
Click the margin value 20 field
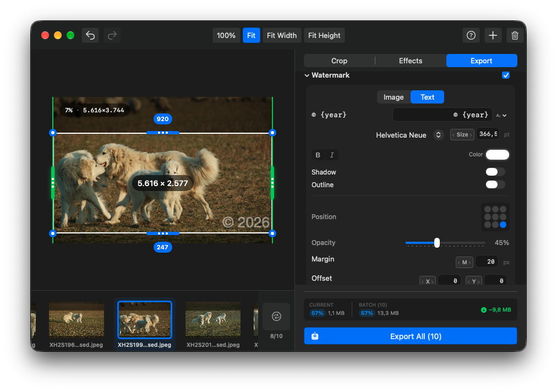coord(487,262)
